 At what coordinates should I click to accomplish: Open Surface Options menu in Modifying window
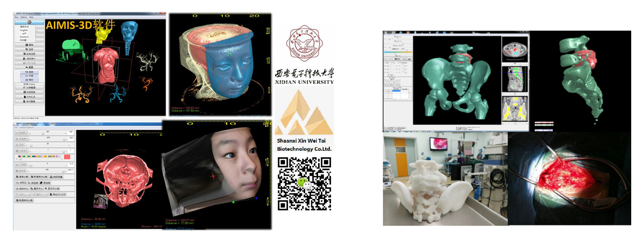27,128
